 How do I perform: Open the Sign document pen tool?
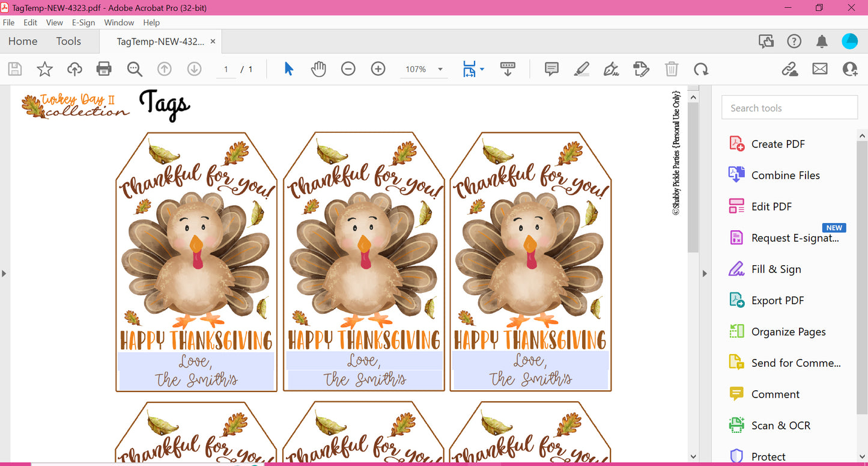point(612,69)
